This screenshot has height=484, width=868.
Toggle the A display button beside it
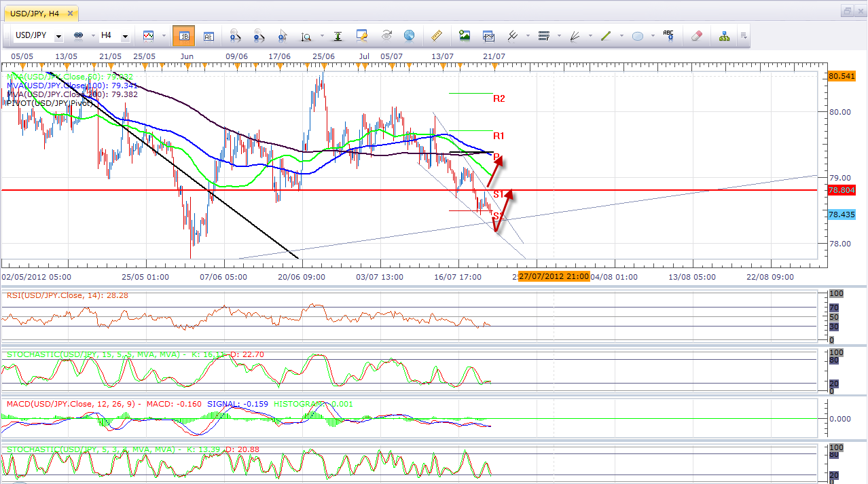209,35
